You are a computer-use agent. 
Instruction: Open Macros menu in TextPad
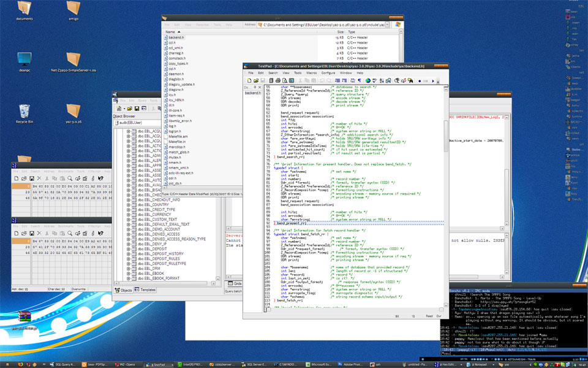click(x=312, y=73)
